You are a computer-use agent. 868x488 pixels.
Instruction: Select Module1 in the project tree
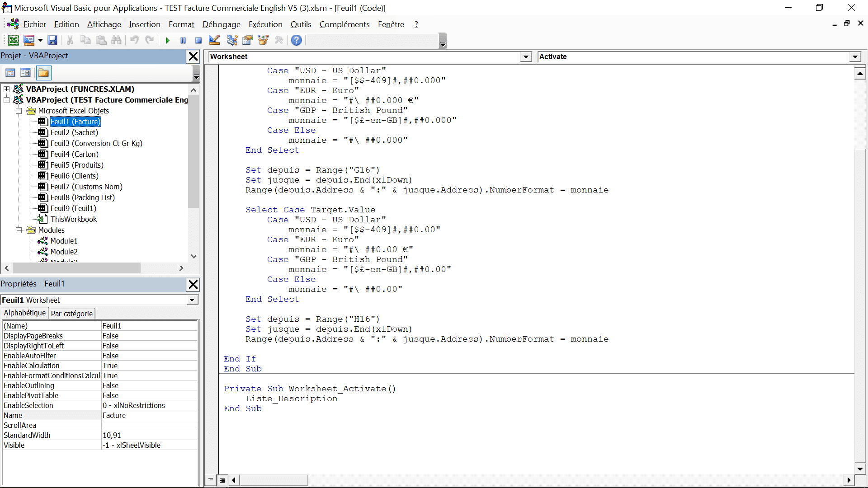click(64, 241)
